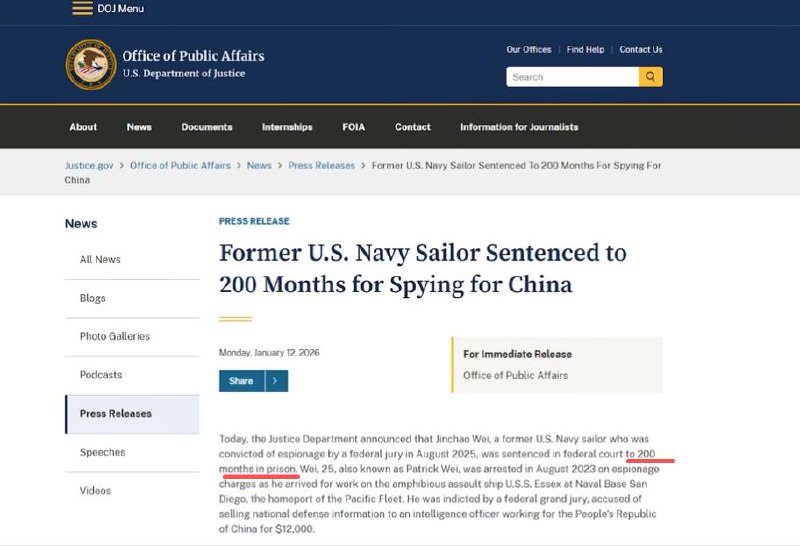The width and height of the screenshot is (800, 546).
Task: Go to Internships in the navigation bar
Action: tap(287, 127)
